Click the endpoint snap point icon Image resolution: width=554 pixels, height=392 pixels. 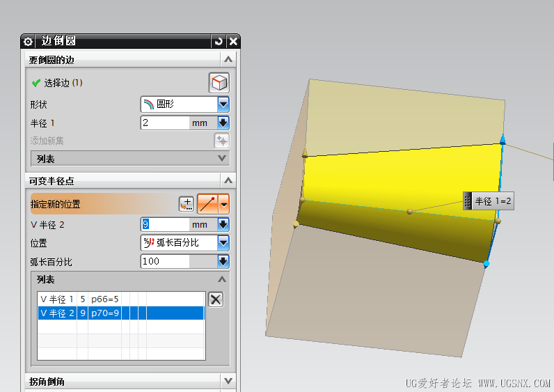tap(207, 204)
